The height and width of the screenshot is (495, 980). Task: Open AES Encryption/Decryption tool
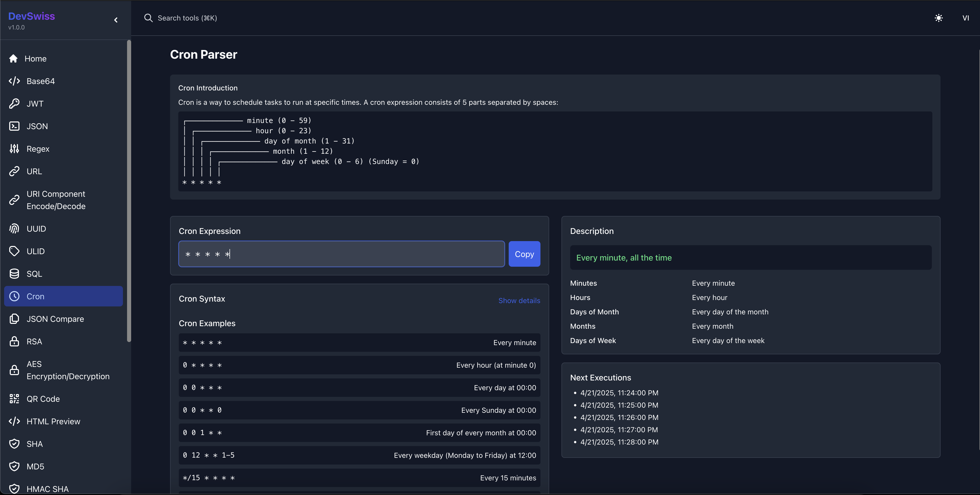pos(64,370)
